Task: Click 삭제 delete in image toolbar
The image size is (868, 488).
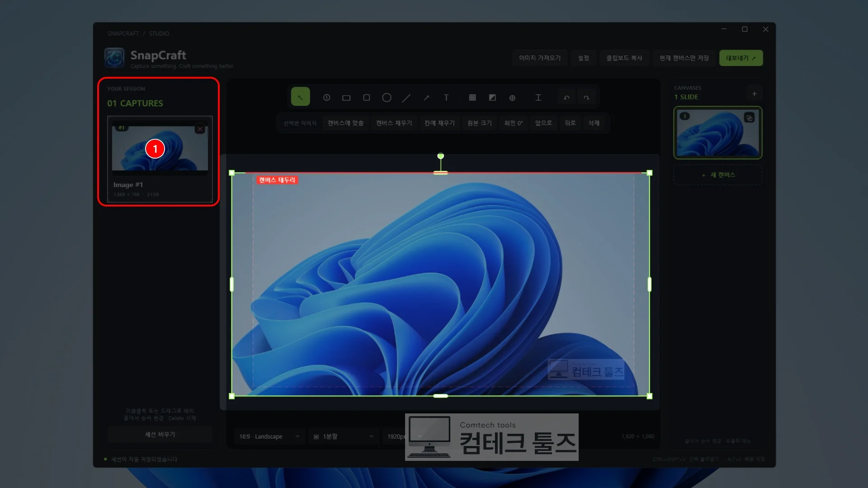Action: tap(594, 123)
